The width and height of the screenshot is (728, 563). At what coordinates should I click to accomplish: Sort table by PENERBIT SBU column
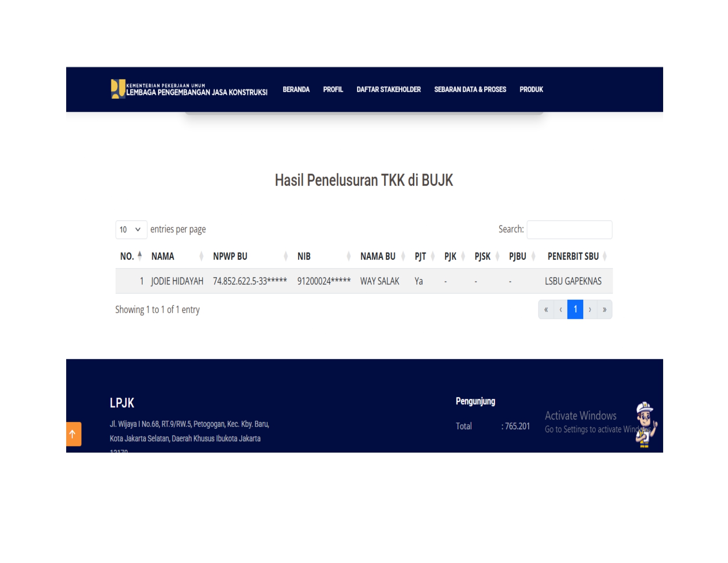pos(604,256)
